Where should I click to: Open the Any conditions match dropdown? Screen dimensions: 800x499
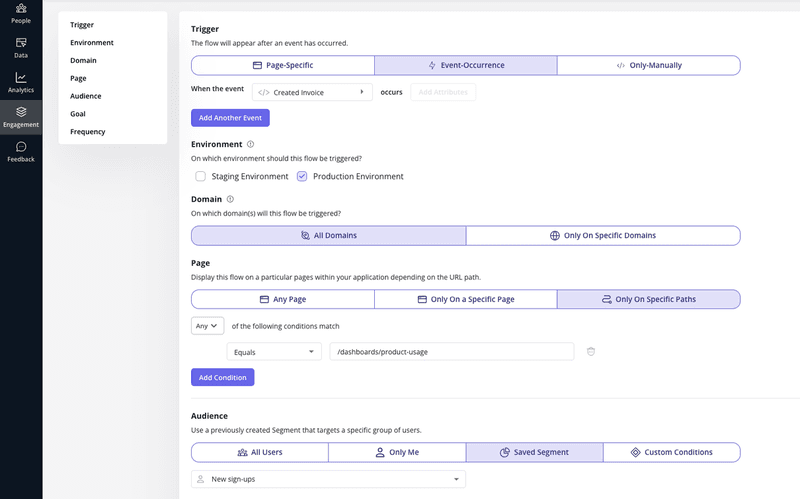[207, 326]
